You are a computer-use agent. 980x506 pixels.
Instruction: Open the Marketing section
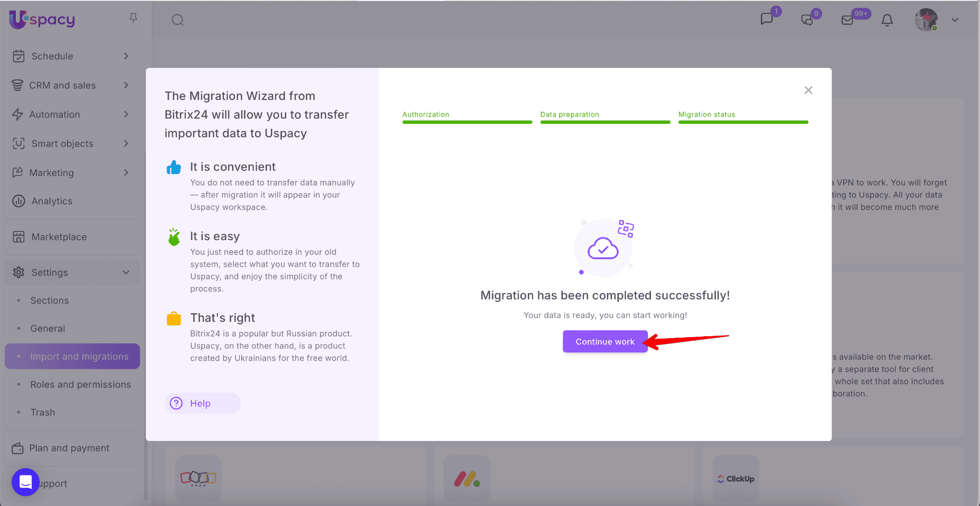click(52, 173)
